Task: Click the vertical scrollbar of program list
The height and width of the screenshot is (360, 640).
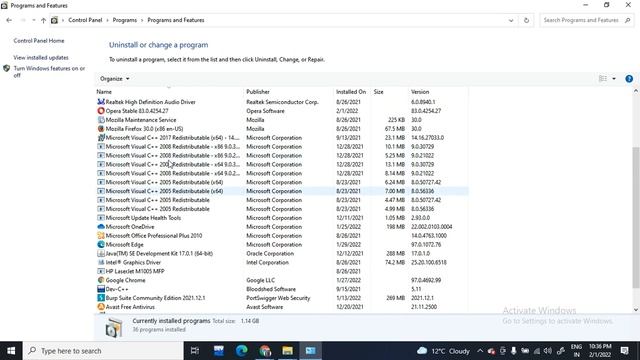Action: [636, 217]
